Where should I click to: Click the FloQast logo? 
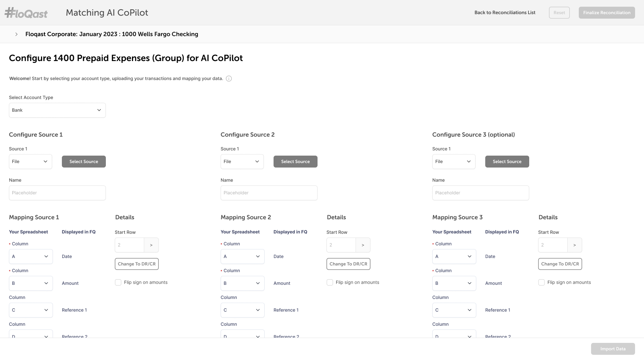point(26,13)
